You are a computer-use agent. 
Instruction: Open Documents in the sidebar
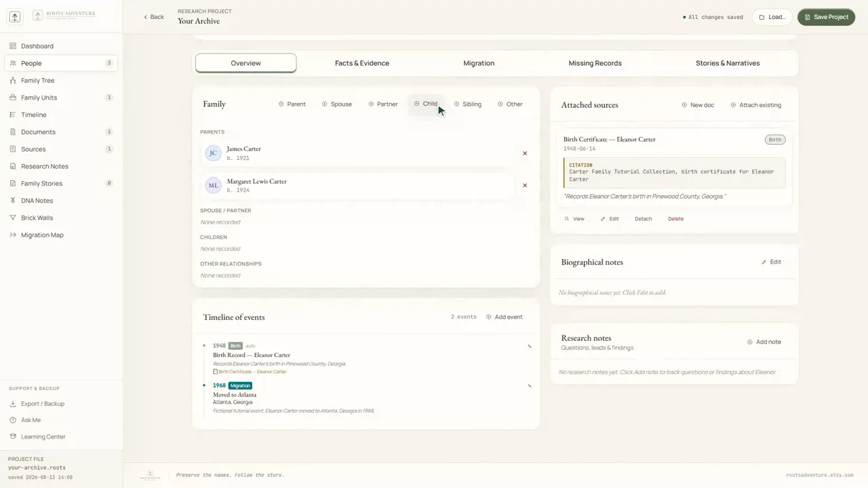point(61,132)
